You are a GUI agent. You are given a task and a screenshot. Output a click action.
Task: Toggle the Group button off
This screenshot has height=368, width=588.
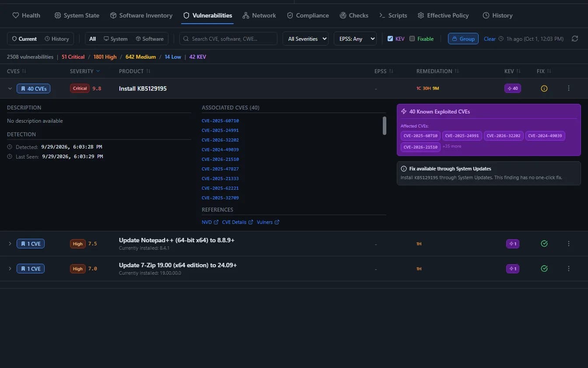point(463,39)
